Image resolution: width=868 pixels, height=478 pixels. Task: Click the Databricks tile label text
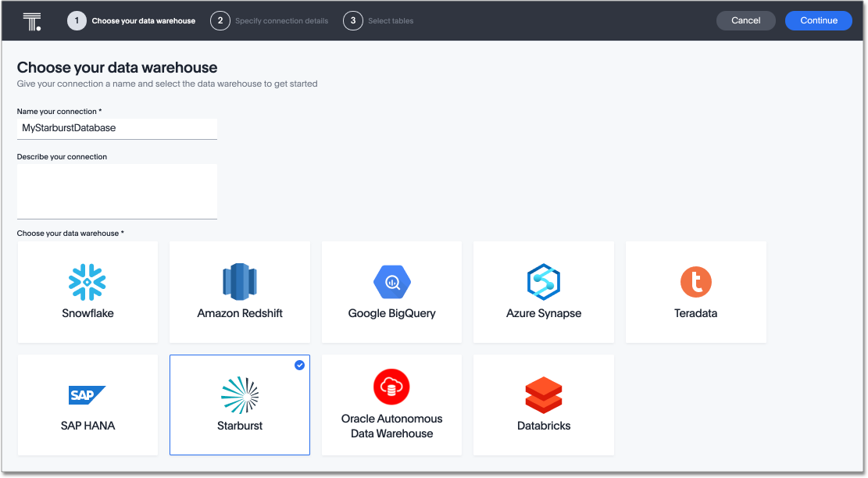pos(544,426)
